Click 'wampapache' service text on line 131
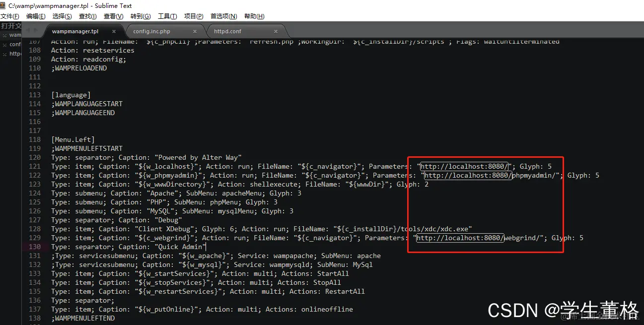Screen dimensions: 644x325 [x=293, y=256]
